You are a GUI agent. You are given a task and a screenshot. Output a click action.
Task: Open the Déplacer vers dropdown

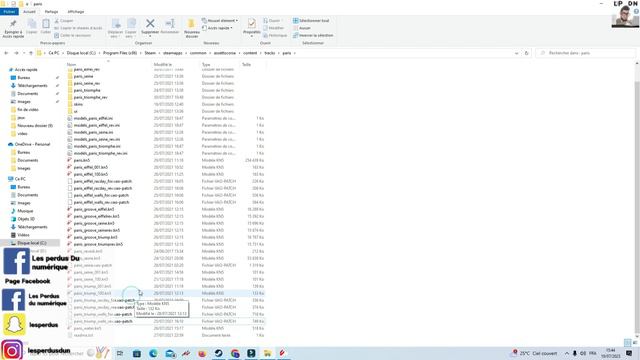click(x=116, y=29)
